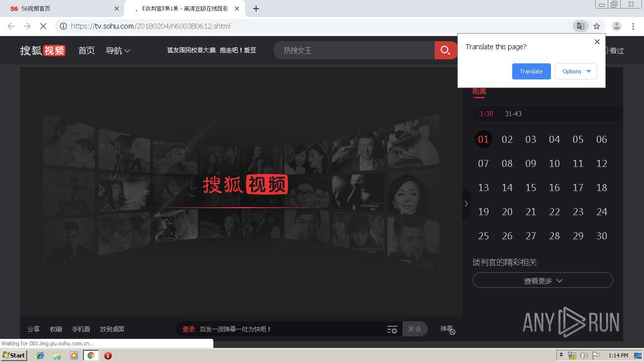
Task: Click 分享 share below the player
Action: (34, 329)
